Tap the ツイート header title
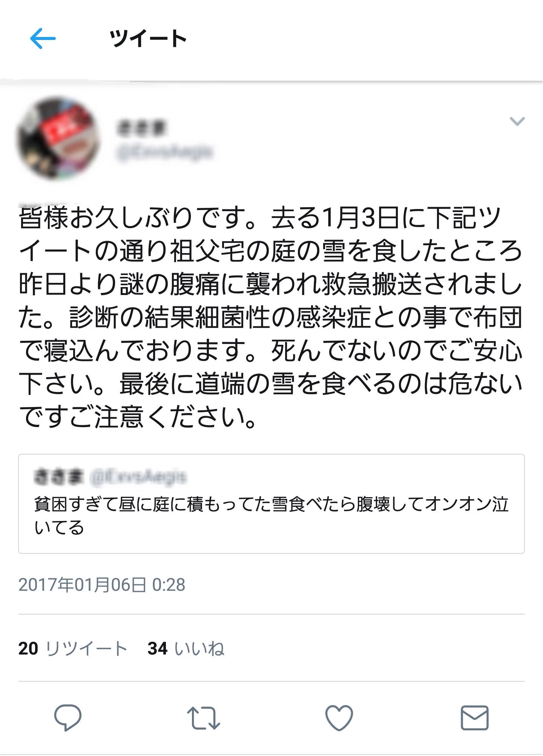Viewport: 543px width, 756px height. point(148,38)
